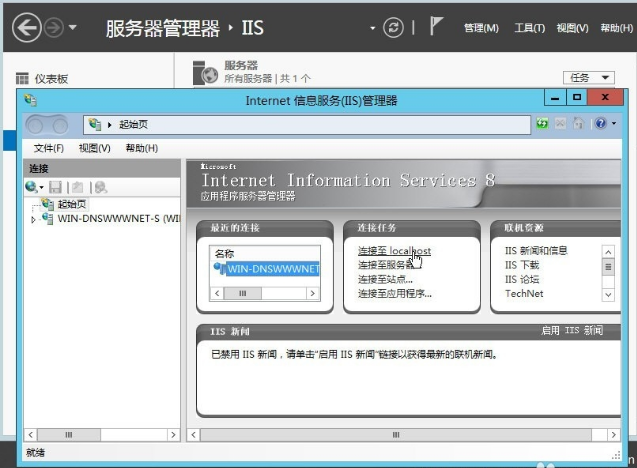Click the up-folder icon in connections toolbar
Image resolution: width=637 pixels, height=468 pixels.
77,187
